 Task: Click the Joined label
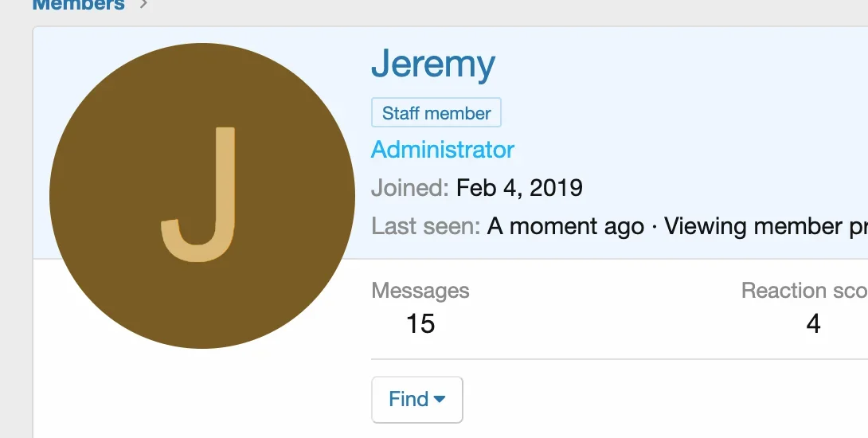click(410, 189)
